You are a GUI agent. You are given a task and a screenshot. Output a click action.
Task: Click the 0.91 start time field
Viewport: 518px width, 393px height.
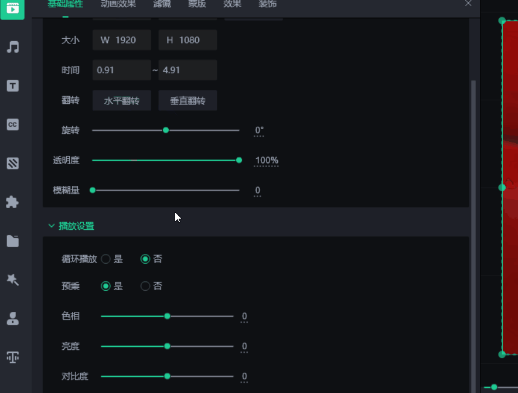tap(122, 70)
